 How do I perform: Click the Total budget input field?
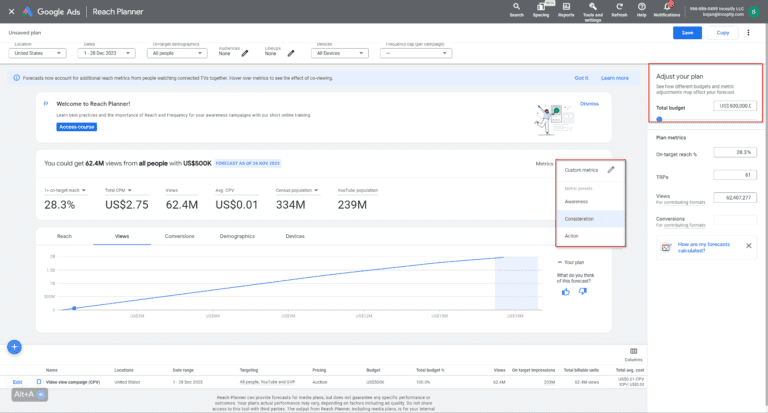click(x=735, y=106)
